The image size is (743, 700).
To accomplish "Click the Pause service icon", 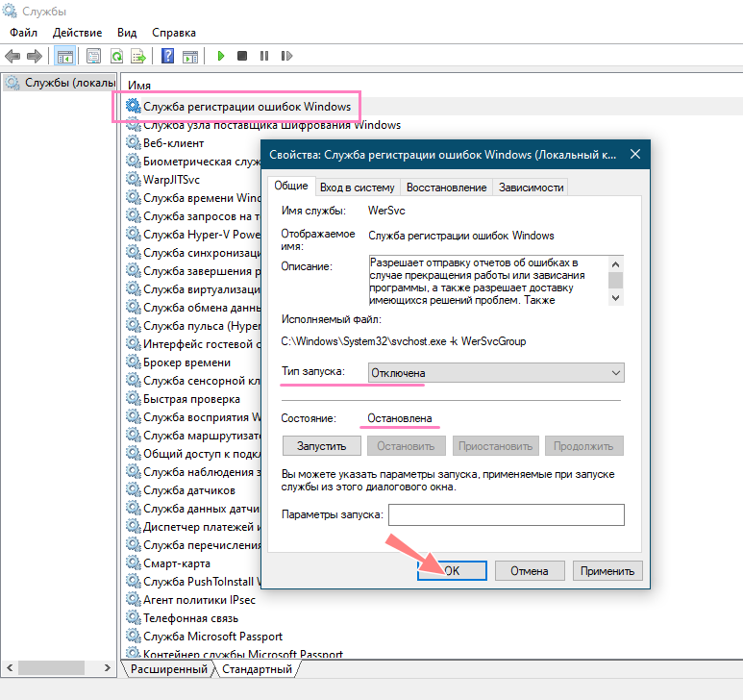I will 264,56.
